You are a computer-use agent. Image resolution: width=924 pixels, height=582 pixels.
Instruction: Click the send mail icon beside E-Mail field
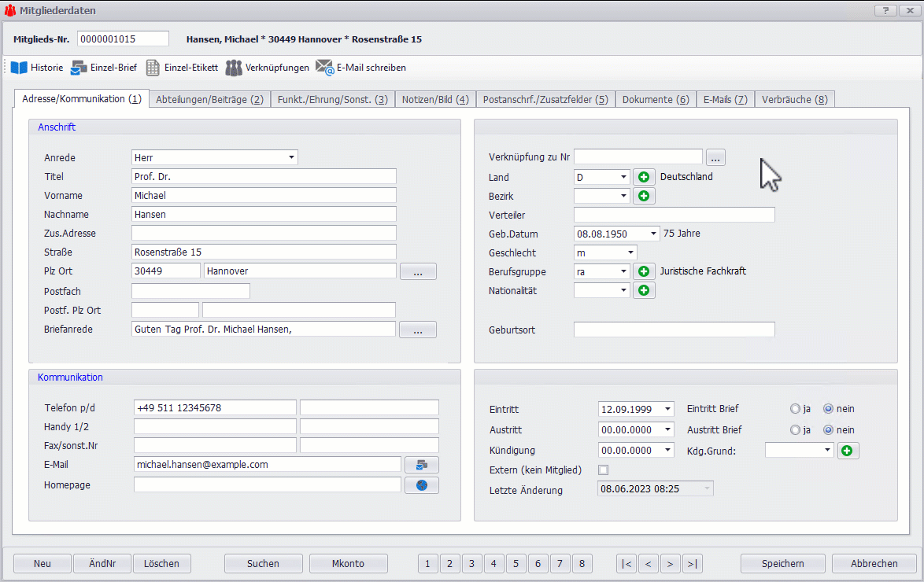[421, 465]
